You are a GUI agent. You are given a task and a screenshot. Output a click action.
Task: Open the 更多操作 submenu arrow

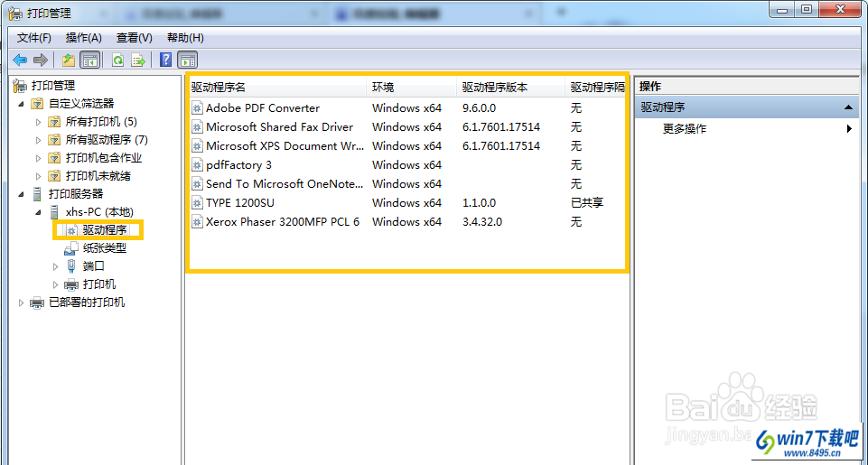click(x=849, y=129)
